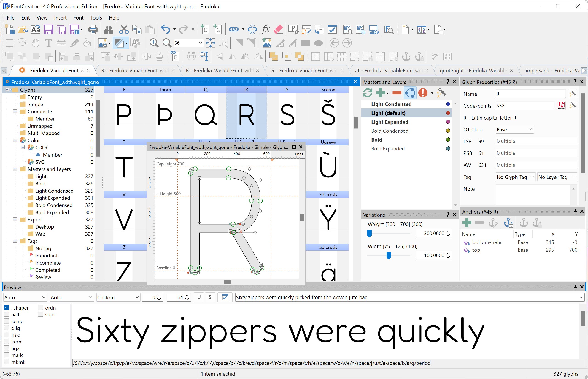
Task: Select the Bold Condensed layer
Action: click(x=390, y=131)
